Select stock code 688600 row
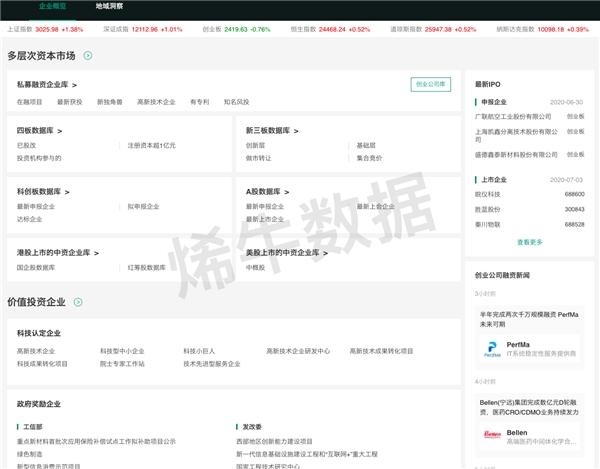Image resolution: width=600 pixels, height=469 pixels. [x=530, y=194]
